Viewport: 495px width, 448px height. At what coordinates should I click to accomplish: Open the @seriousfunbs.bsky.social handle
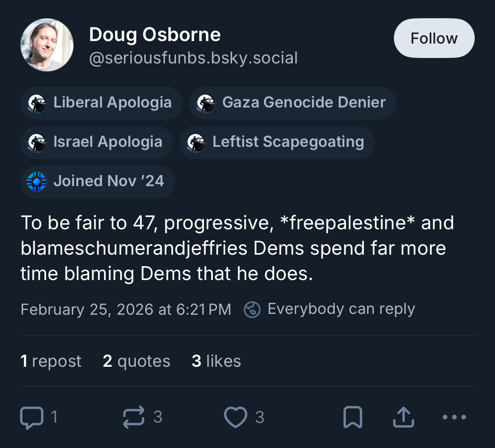pos(193,58)
